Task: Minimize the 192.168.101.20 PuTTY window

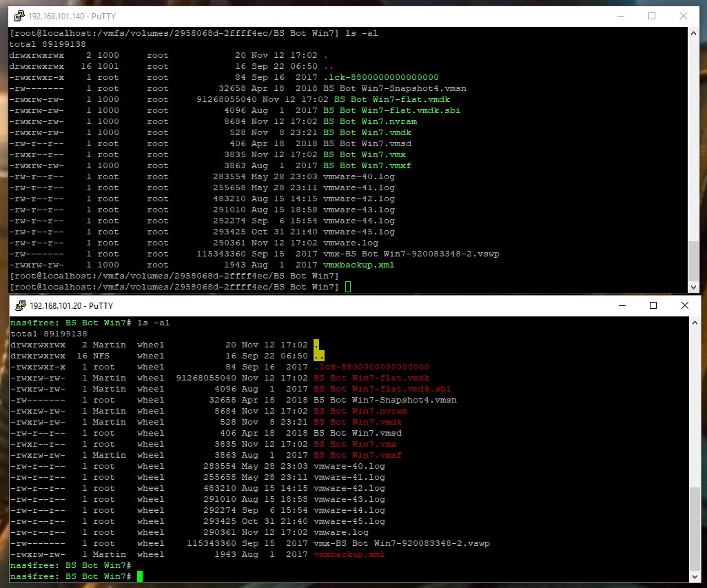Action: pos(621,305)
